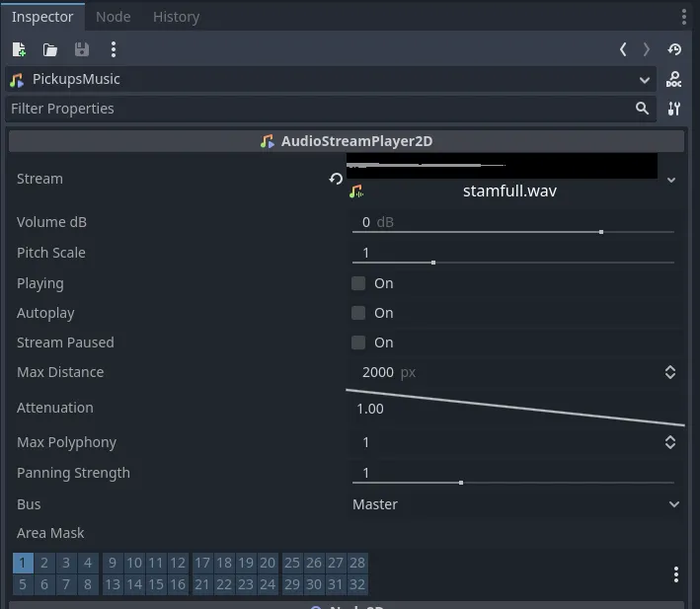Screen dimensions: 700x609
Task: Click the Bus property label
Action: [x=29, y=504]
